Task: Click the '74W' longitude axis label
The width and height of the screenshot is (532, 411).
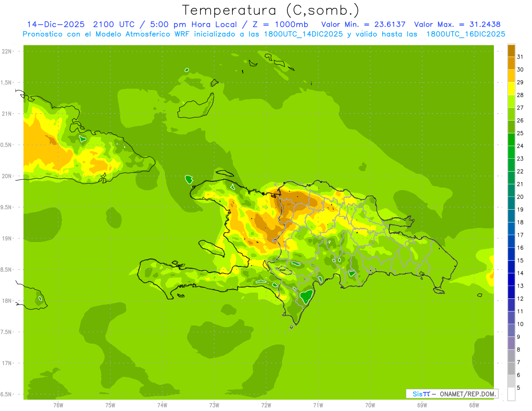Action: [x=162, y=405]
